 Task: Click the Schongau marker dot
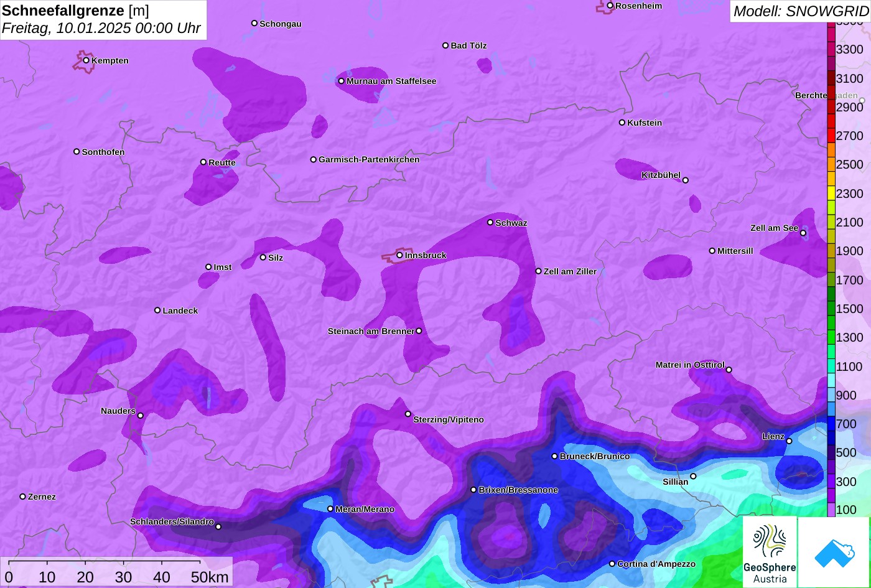254,23
